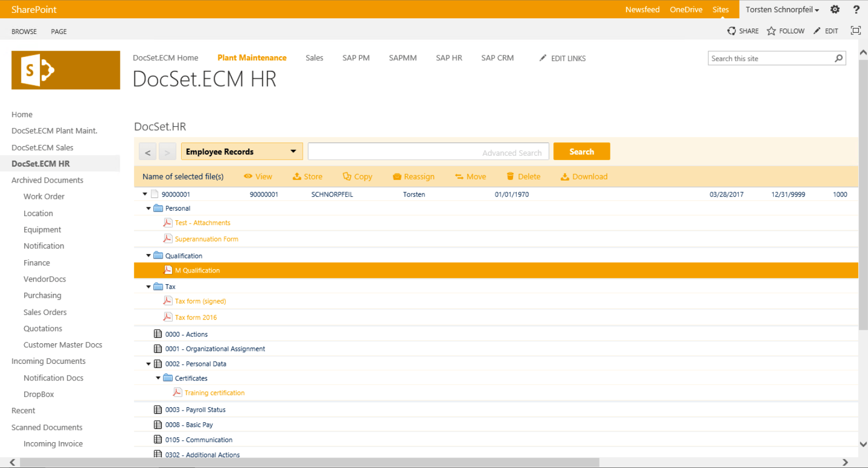Click the Download icon in toolbar
Viewport: 868px width, 468px height.
[565, 176]
